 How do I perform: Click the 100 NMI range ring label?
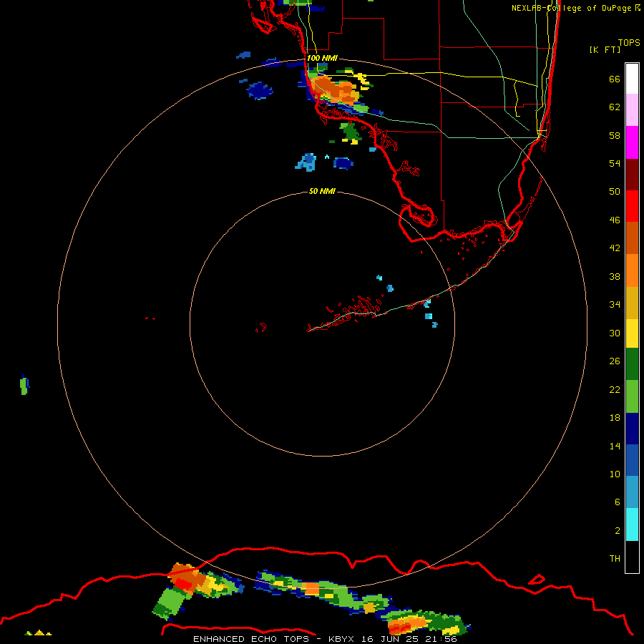pos(322,58)
